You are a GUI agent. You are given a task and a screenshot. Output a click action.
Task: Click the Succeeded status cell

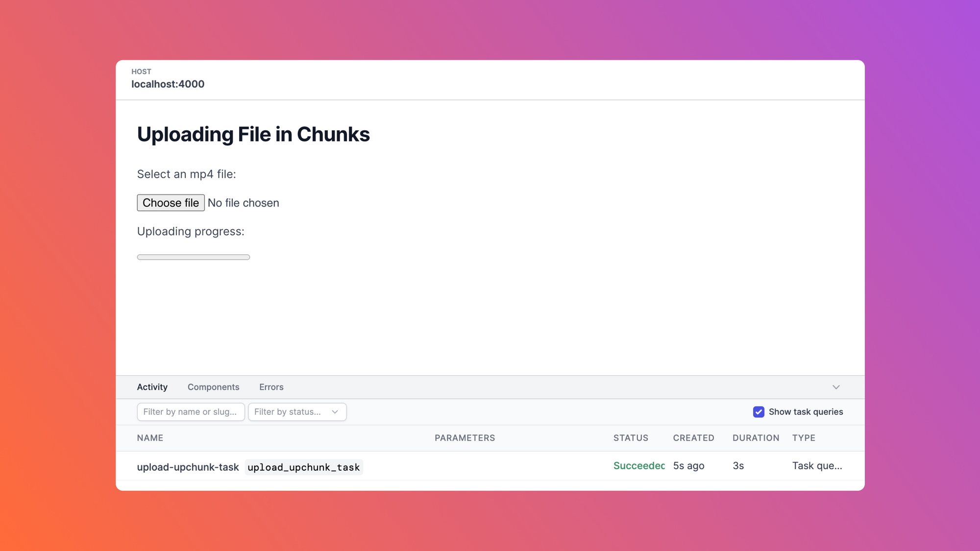click(639, 466)
